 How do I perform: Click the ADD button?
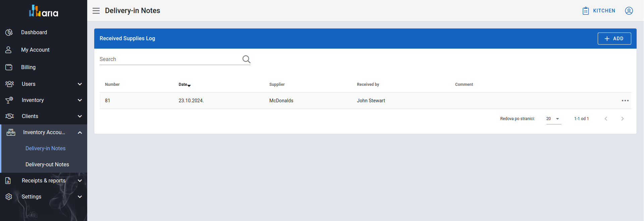tap(614, 39)
